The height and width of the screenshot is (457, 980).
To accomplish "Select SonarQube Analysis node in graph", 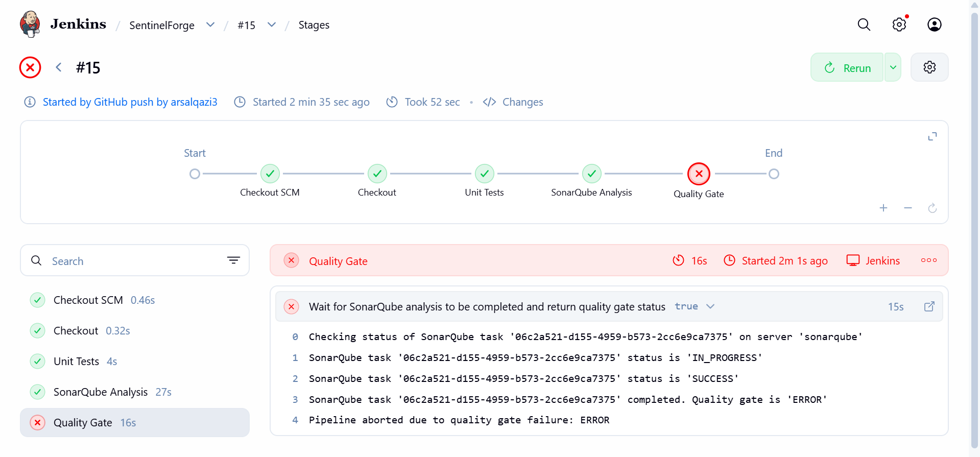I will [x=592, y=174].
